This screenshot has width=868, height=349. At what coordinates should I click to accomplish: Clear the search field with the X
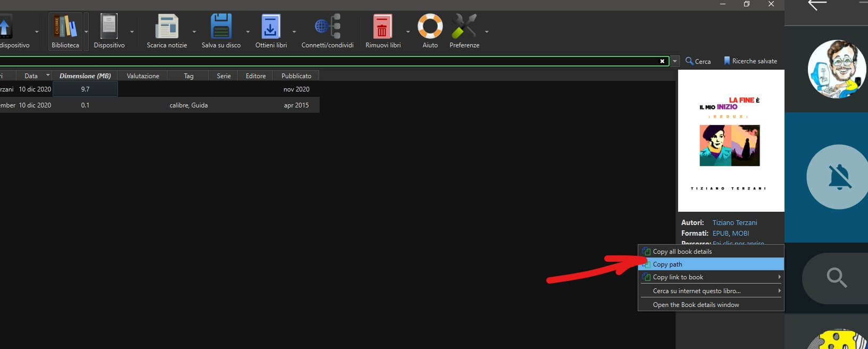(662, 61)
